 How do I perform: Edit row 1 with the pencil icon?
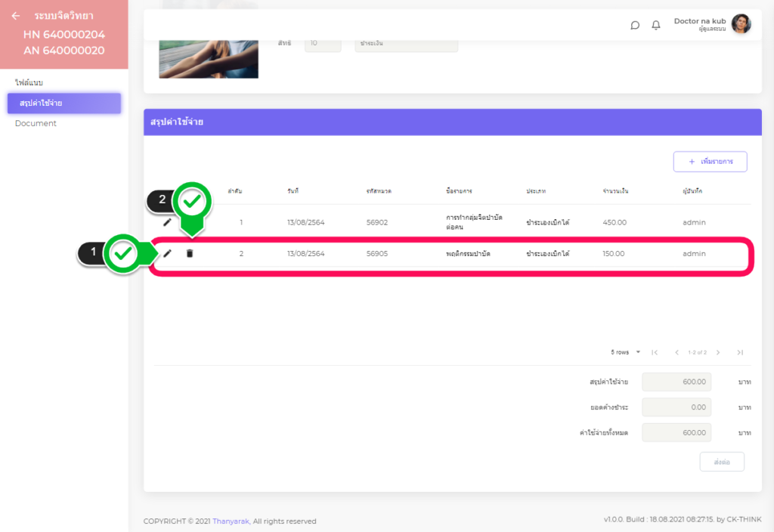pyautogui.click(x=167, y=222)
